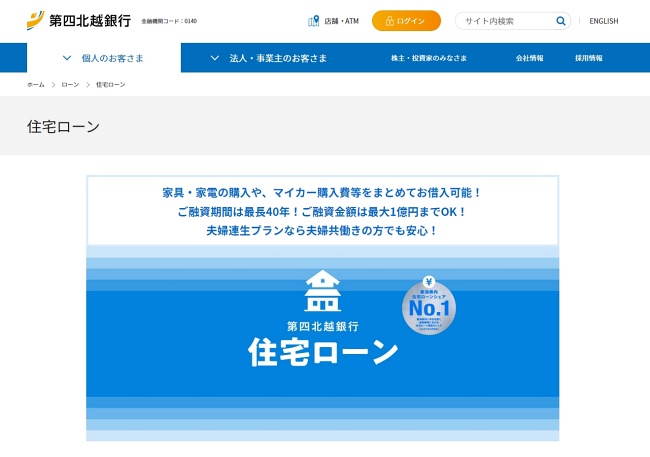Click the lock icon on the login button
This screenshot has height=457, width=650.
pyautogui.click(x=390, y=21)
